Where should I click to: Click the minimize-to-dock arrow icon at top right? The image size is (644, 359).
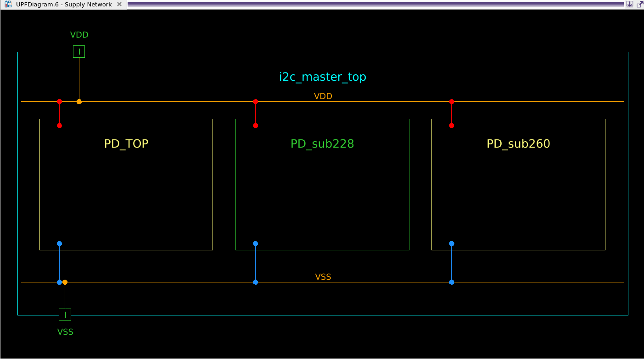tap(629, 4)
